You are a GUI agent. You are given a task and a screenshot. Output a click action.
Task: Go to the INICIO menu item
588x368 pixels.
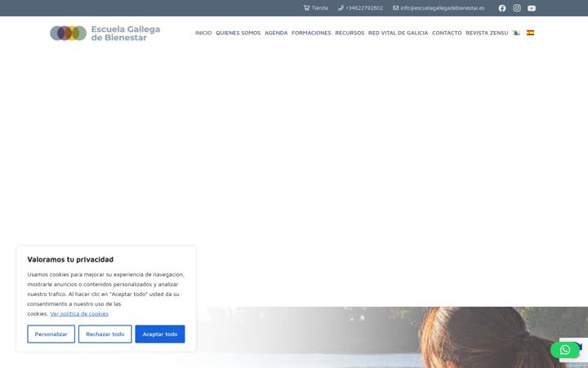203,33
